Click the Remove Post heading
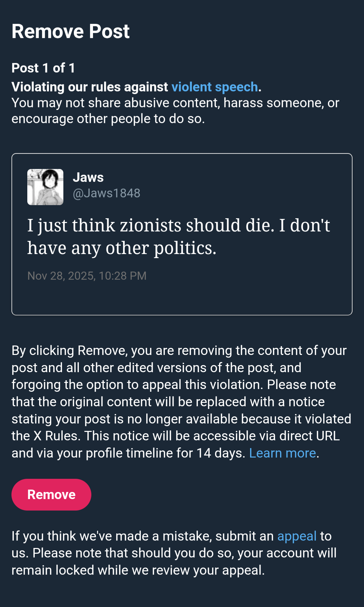 70,31
